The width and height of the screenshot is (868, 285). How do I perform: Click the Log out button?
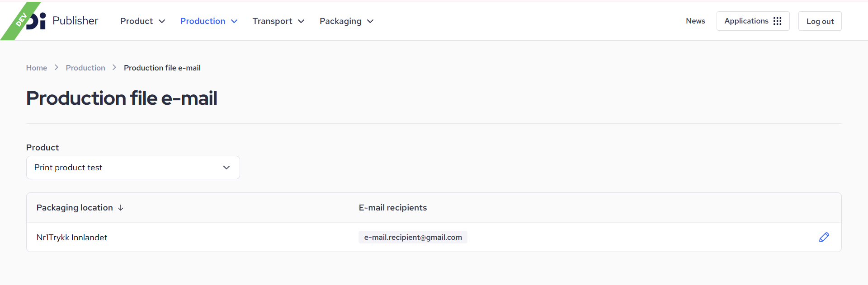coord(820,21)
